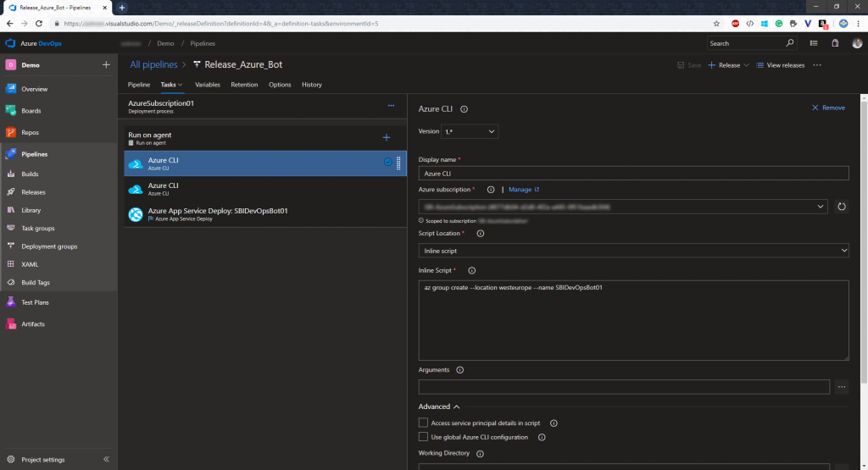Click into the Arguments input field
This screenshot has width=868, height=470.
pyautogui.click(x=624, y=387)
